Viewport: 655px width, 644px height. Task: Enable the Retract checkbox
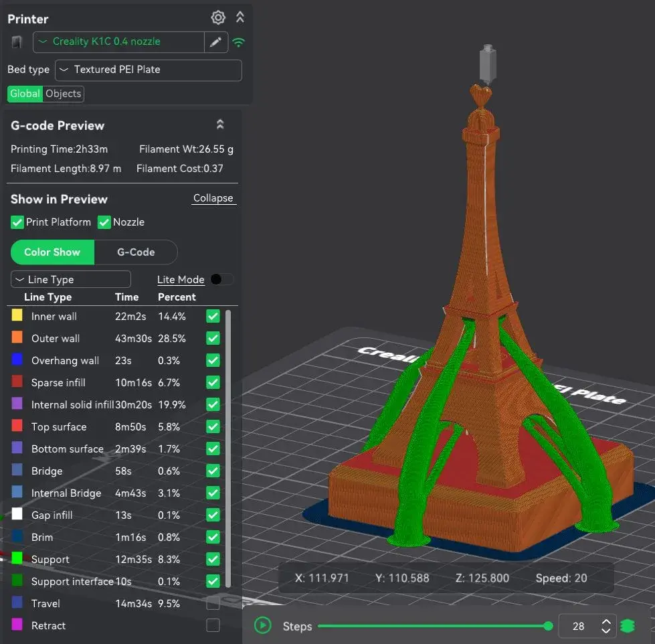tap(213, 626)
